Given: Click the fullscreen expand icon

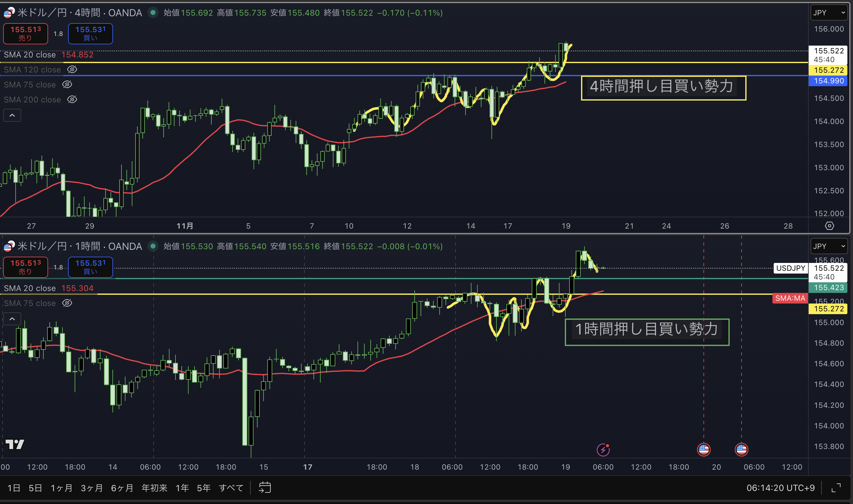Looking at the screenshot, I should tap(836, 488).
